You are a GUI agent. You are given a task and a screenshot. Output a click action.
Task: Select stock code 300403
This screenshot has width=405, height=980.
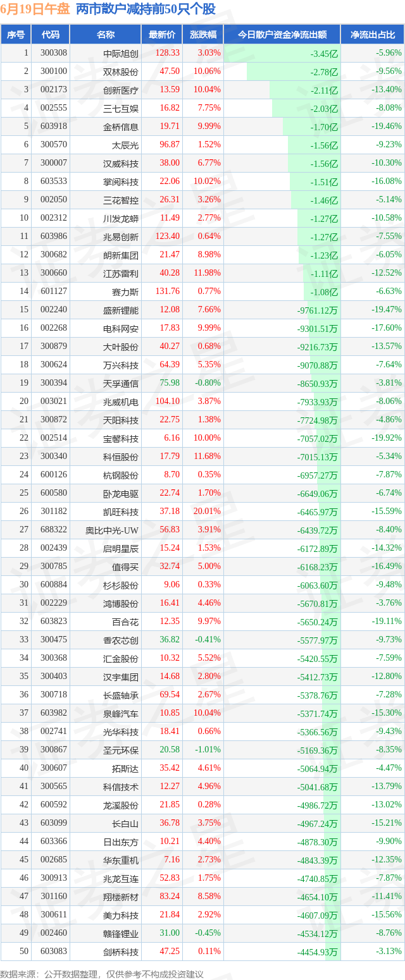click(x=54, y=676)
